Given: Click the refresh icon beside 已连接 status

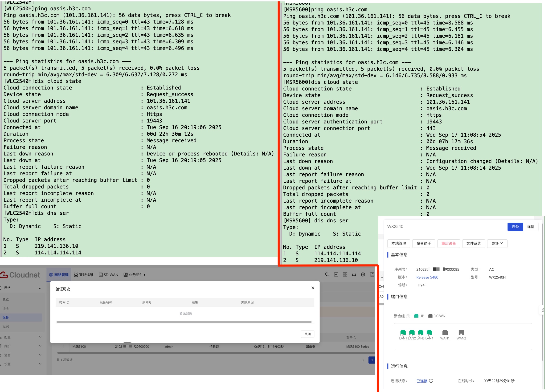Looking at the screenshot, I should point(431,381).
